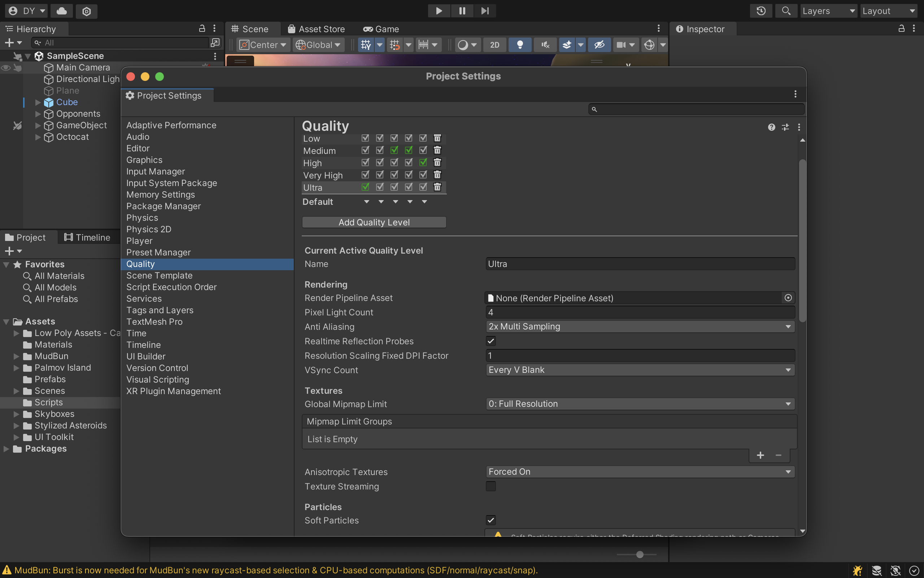Open first Default platform dropdown arrow
The height and width of the screenshot is (578, 924).
(367, 202)
